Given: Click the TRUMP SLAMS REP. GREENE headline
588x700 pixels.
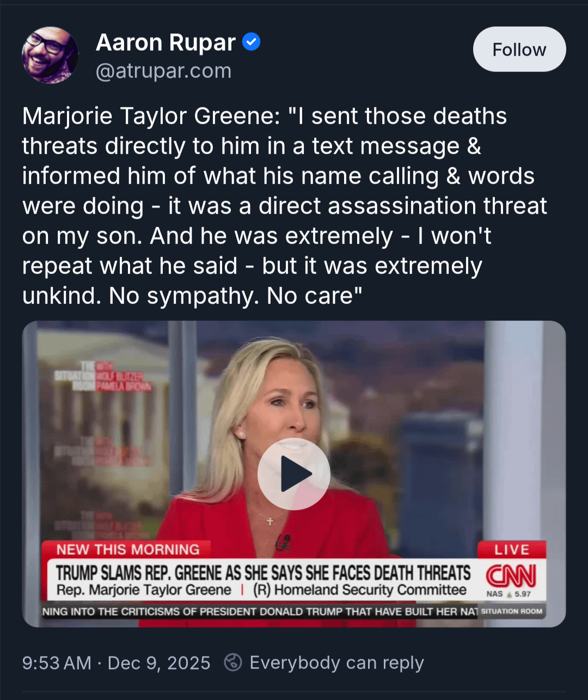Looking at the screenshot, I should (x=263, y=573).
